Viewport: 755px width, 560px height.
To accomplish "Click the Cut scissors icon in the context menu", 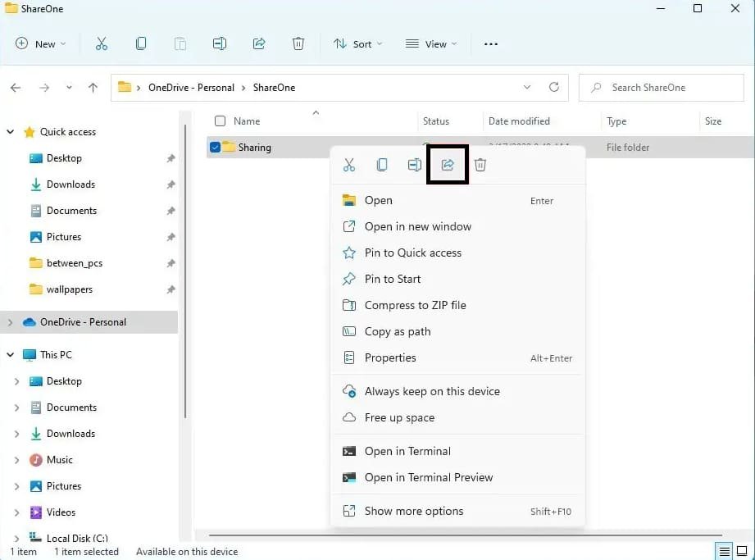I will coord(349,165).
